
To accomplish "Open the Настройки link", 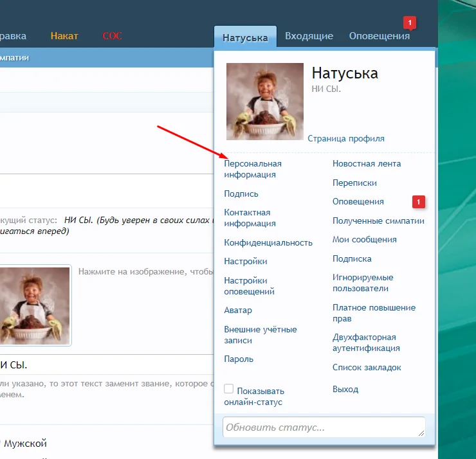I will point(246,261).
